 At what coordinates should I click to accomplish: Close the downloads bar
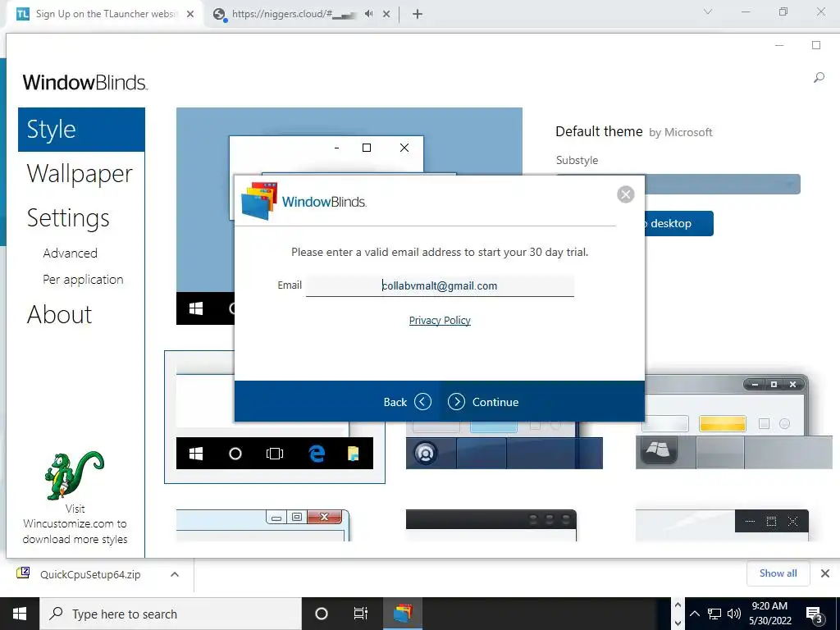point(825,573)
